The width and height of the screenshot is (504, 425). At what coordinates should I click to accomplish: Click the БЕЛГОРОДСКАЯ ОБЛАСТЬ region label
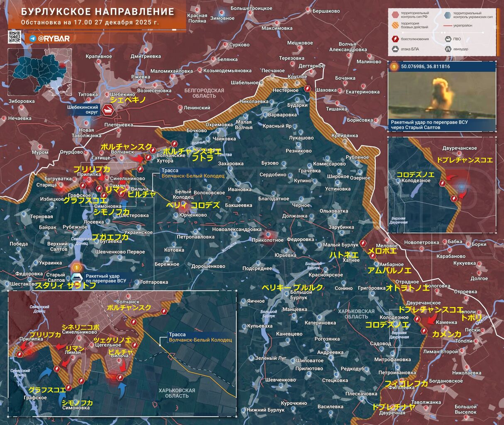(x=204, y=93)
